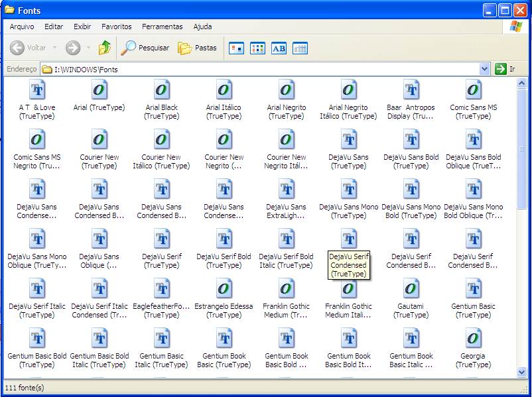The height and width of the screenshot is (397, 532).
Task: Click the Voltar back button
Action: click(x=28, y=48)
